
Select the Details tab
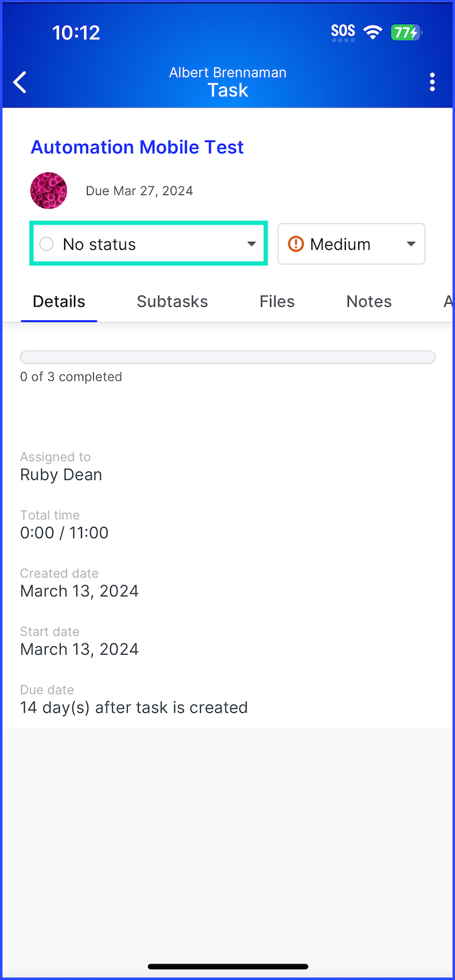pos(59,301)
